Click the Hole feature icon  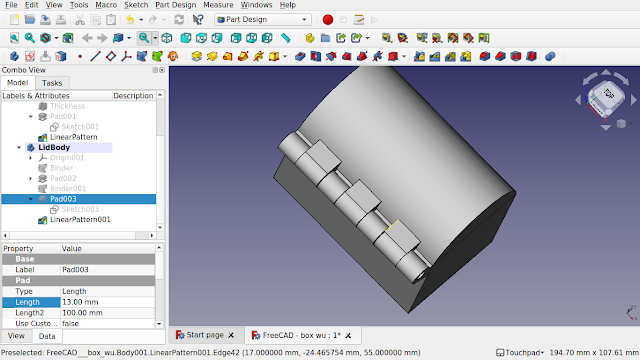coord(316,56)
